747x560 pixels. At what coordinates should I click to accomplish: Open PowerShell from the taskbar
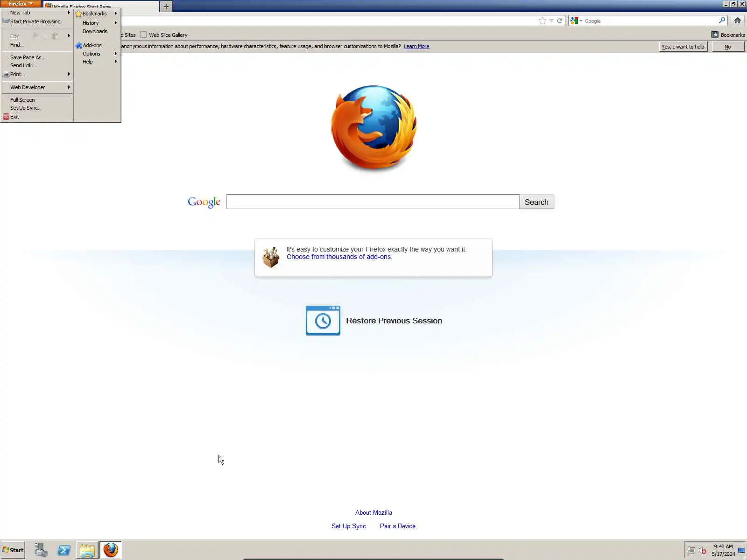(x=64, y=550)
